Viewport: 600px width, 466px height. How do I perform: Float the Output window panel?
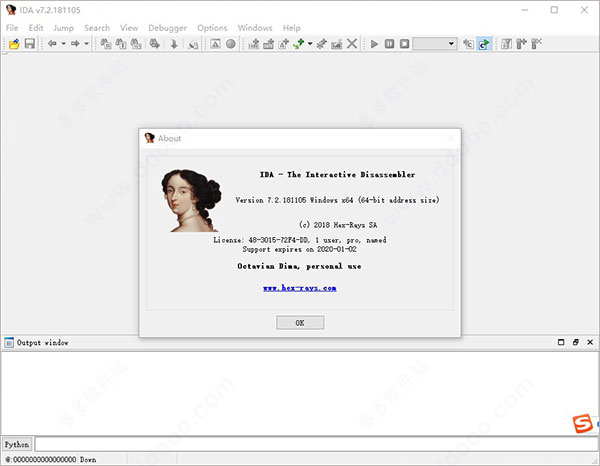click(x=576, y=342)
